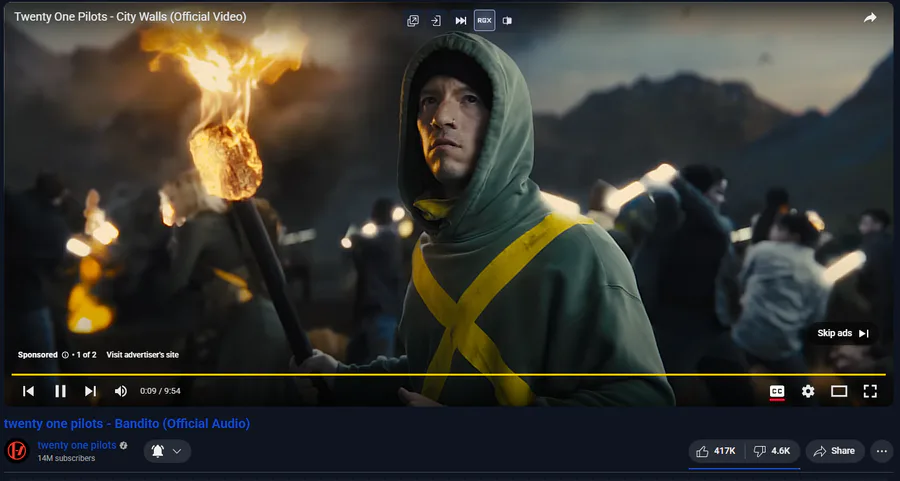Click the split-compare icon next to RGX

coord(507,21)
